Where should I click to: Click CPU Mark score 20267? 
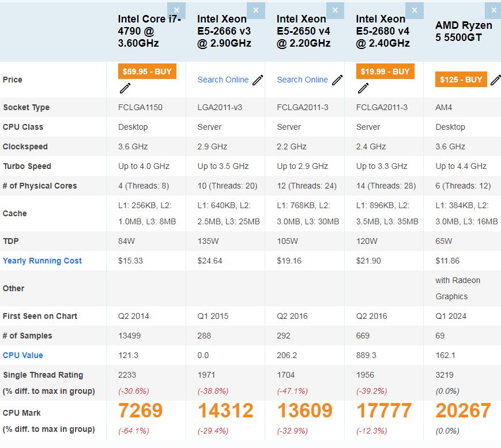[463, 411]
